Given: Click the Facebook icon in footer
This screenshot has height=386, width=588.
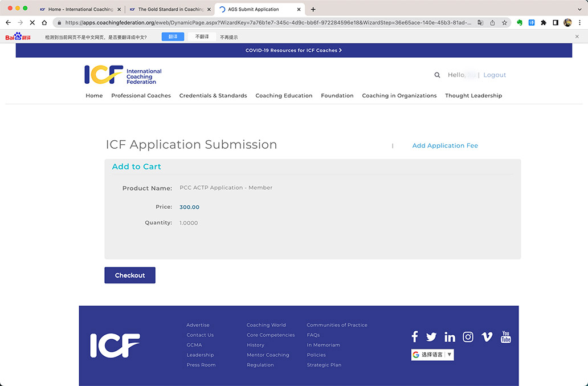Looking at the screenshot, I should pyautogui.click(x=415, y=337).
